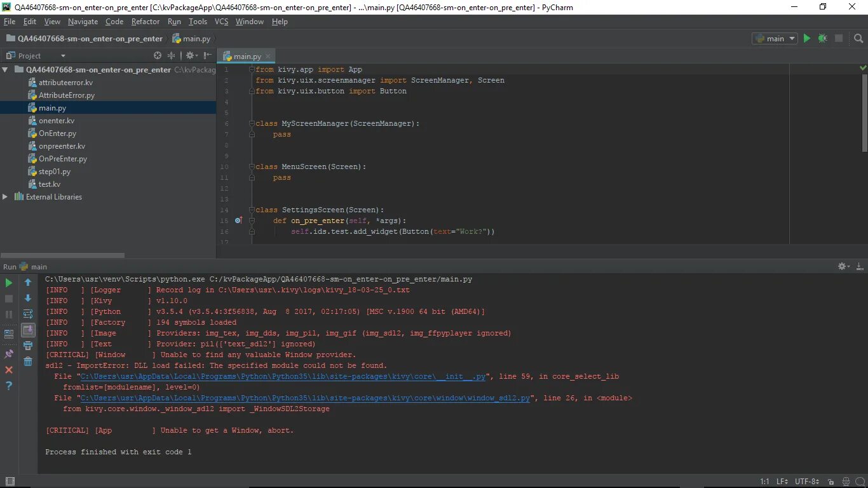Run 'main' from the top toolbar
The image size is (868, 488).
click(807, 38)
